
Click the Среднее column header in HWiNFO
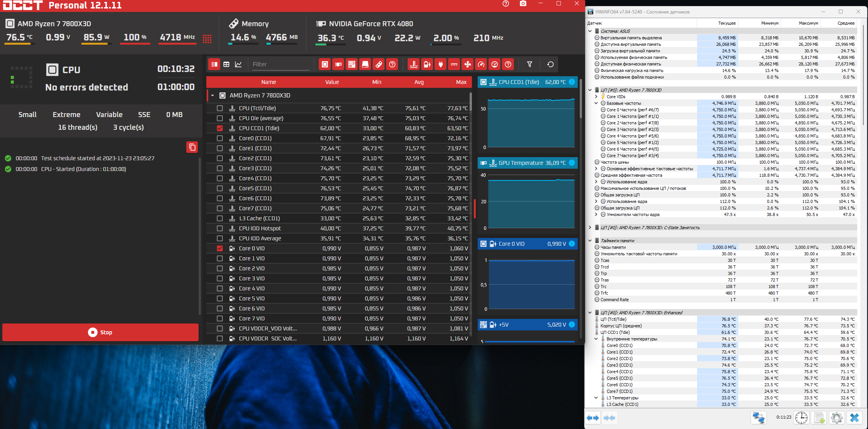tap(846, 23)
